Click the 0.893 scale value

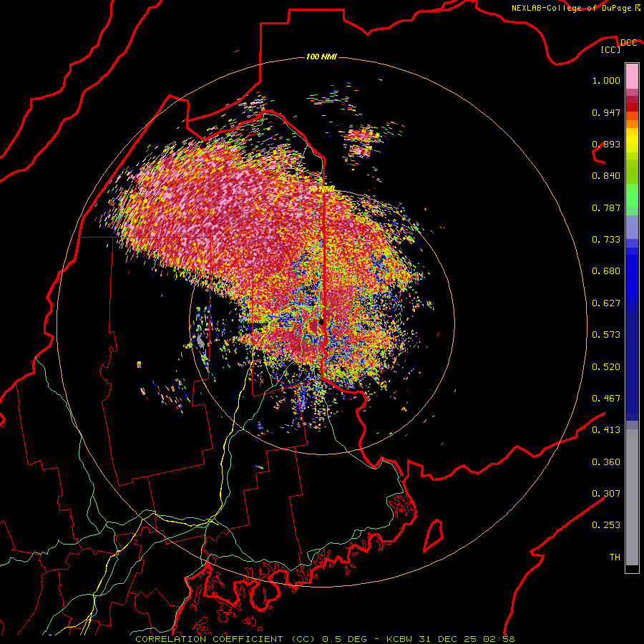(x=606, y=144)
